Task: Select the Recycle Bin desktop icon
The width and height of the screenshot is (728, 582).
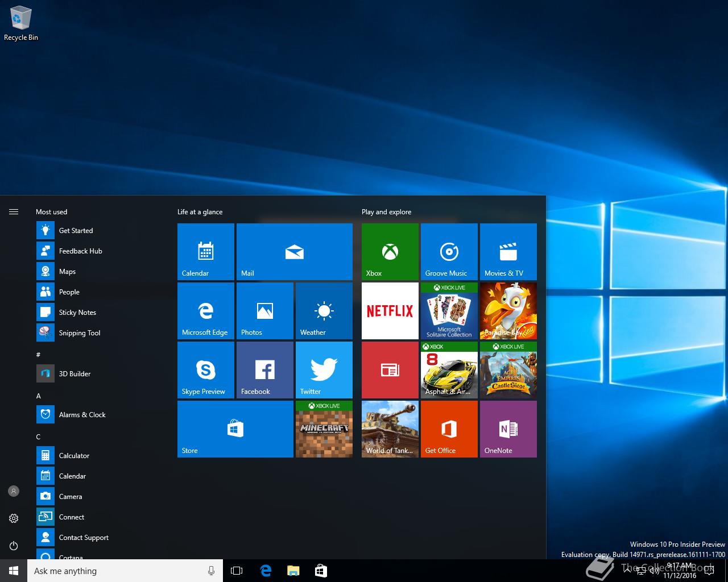Action: [x=21, y=23]
